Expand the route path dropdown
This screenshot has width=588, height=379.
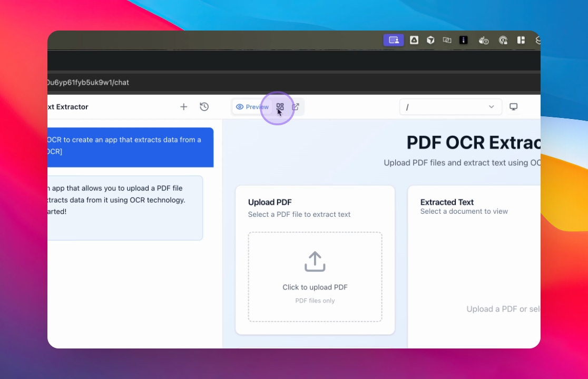(x=450, y=107)
